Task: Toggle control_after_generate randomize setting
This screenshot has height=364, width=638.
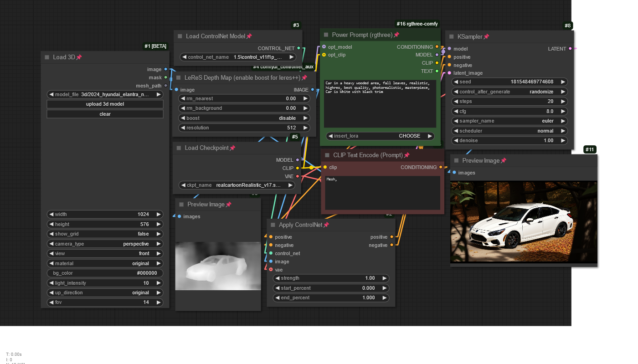Action: click(x=509, y=92)
